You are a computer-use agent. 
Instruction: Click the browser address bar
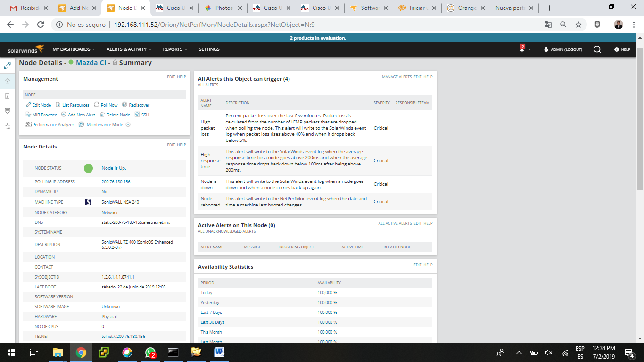[x=302, y=25]
